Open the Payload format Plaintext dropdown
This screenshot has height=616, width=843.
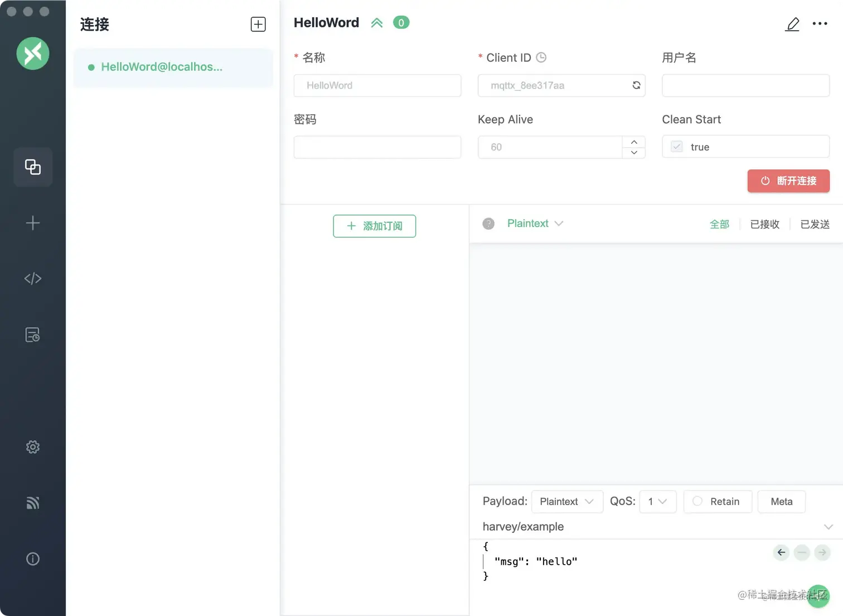pyautogui.click(x=567, y=502)
